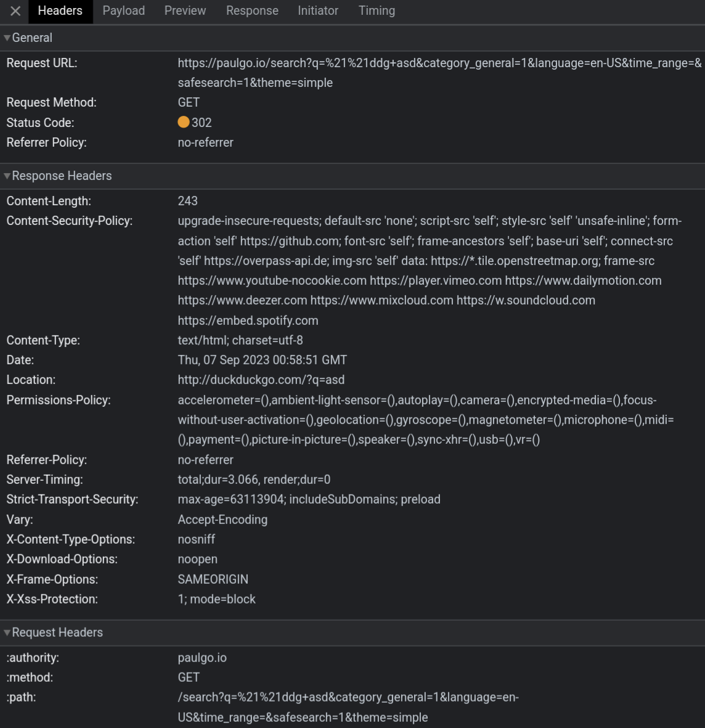This screenshot has height=728, width=705.
Task: Open the Initiator tab
Action: (318, 10)
